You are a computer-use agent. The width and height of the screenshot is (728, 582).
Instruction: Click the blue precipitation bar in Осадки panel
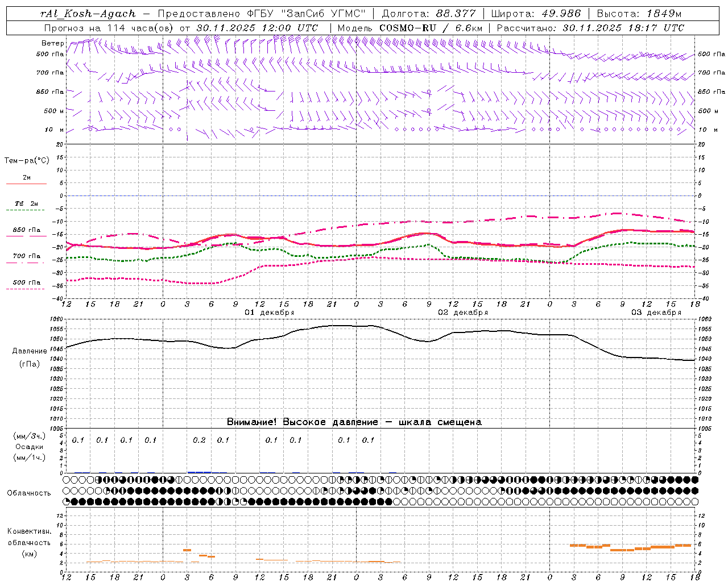199,472
